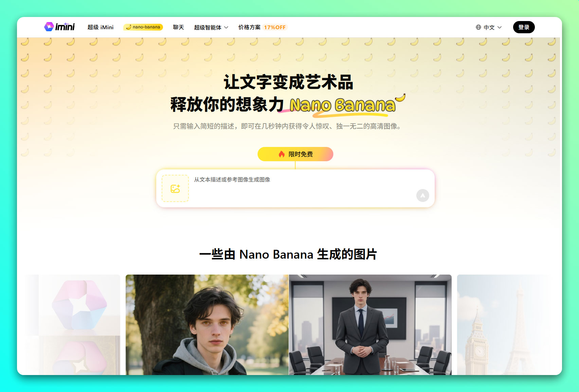The height and width of the screenshot is (392, 579).
Task: Open the outdoor hoodie portrait thumbnail
Action: tap(207, 325)
